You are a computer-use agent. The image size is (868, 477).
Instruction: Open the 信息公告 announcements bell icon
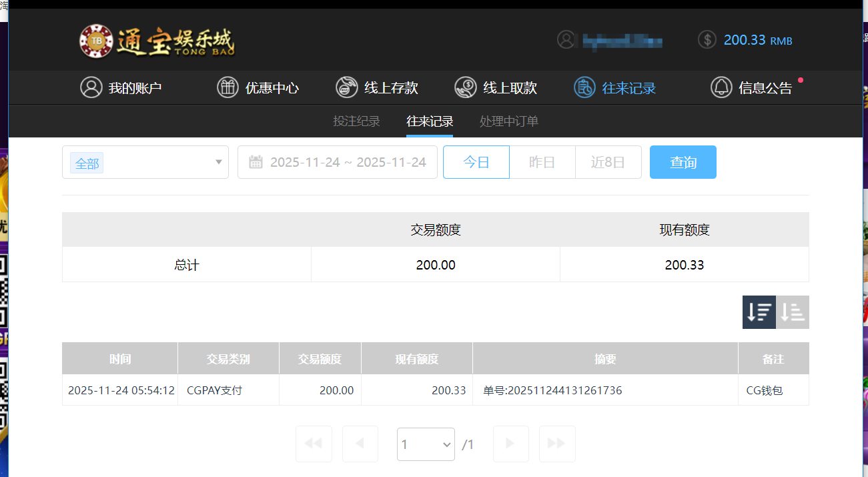(x=721, y=87)
